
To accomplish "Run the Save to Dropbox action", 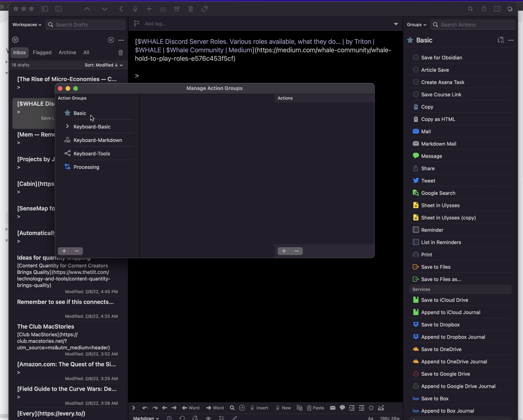I will click(461, 325).
